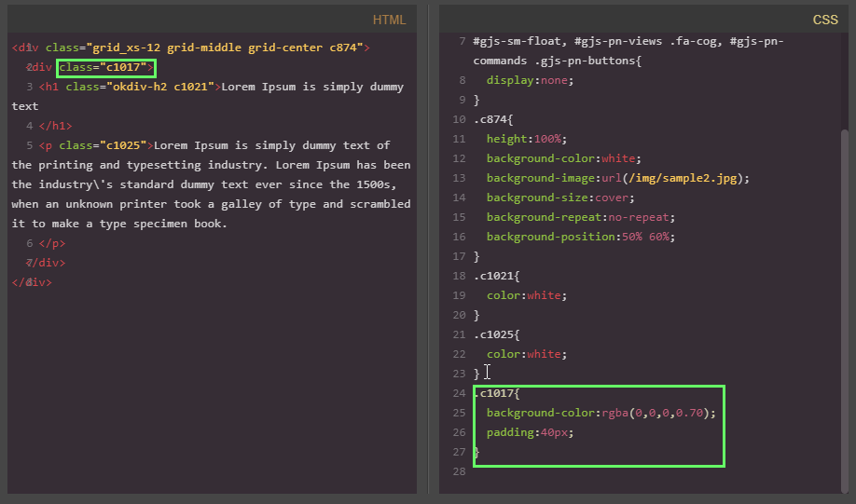Screen dimensions: 856x504
Task: Click the height:100% declaration
Action: [x=527, y=139]
